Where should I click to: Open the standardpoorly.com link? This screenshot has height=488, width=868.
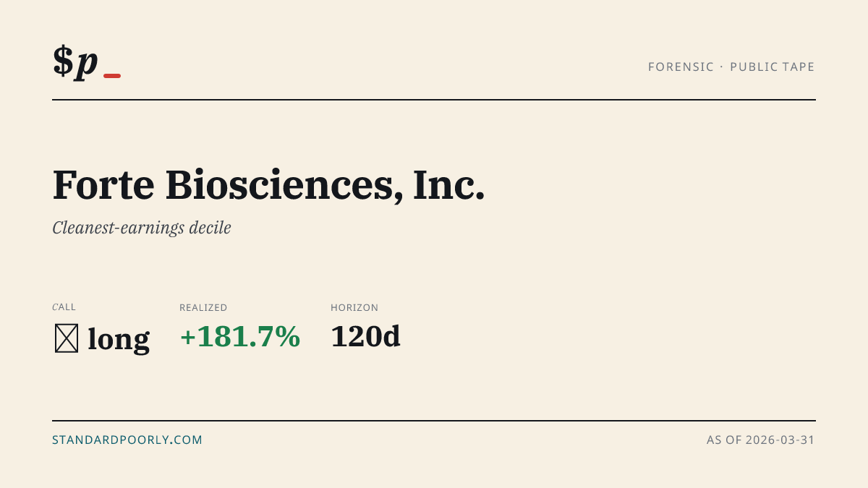[127, 440]
